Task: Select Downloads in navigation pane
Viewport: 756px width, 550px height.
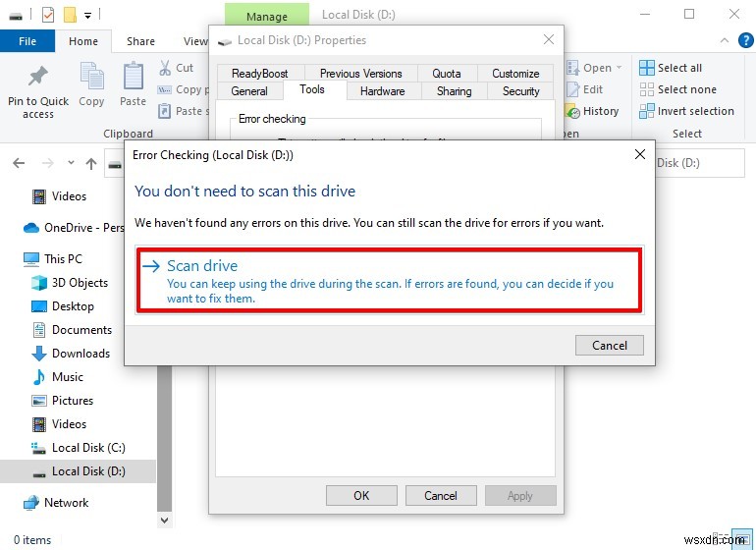Action: pyautogui.click(x=71, y=354)
